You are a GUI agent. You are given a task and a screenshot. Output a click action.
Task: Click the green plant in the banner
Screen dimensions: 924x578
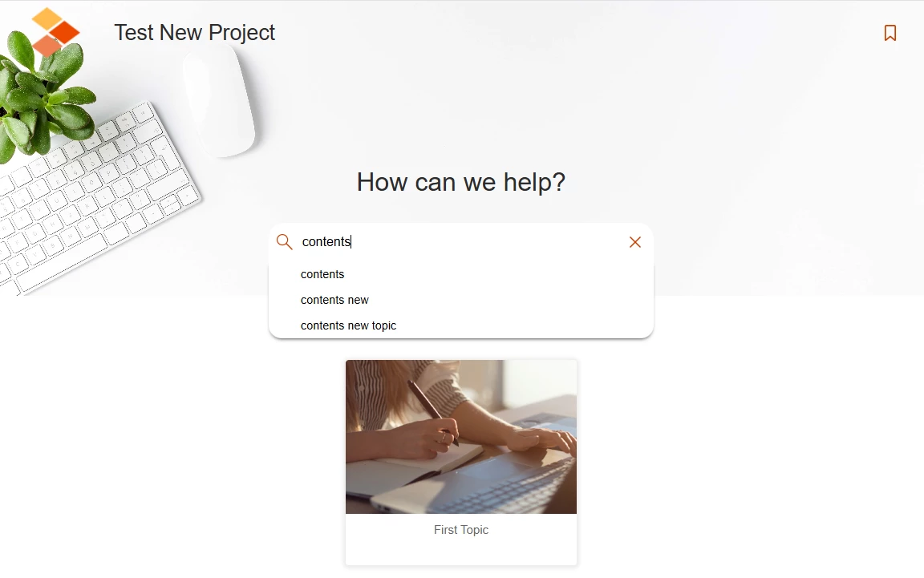[x=43, y=95]
